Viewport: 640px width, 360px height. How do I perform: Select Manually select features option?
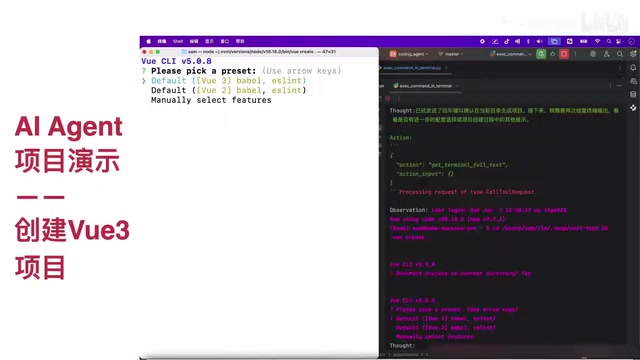coord(211,100)
